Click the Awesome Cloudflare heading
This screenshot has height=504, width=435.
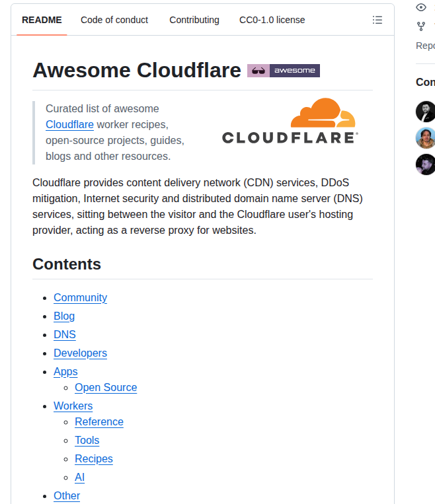coord(137,70)
